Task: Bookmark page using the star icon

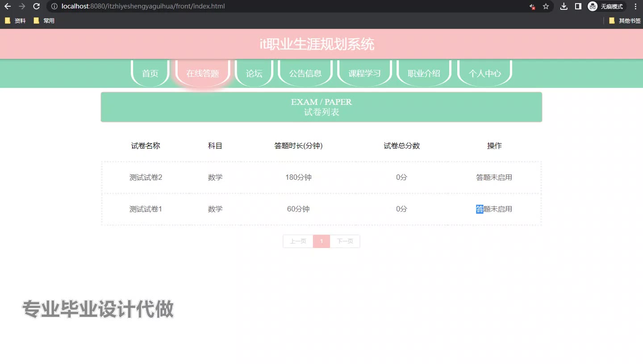Action: coord(546,6)
